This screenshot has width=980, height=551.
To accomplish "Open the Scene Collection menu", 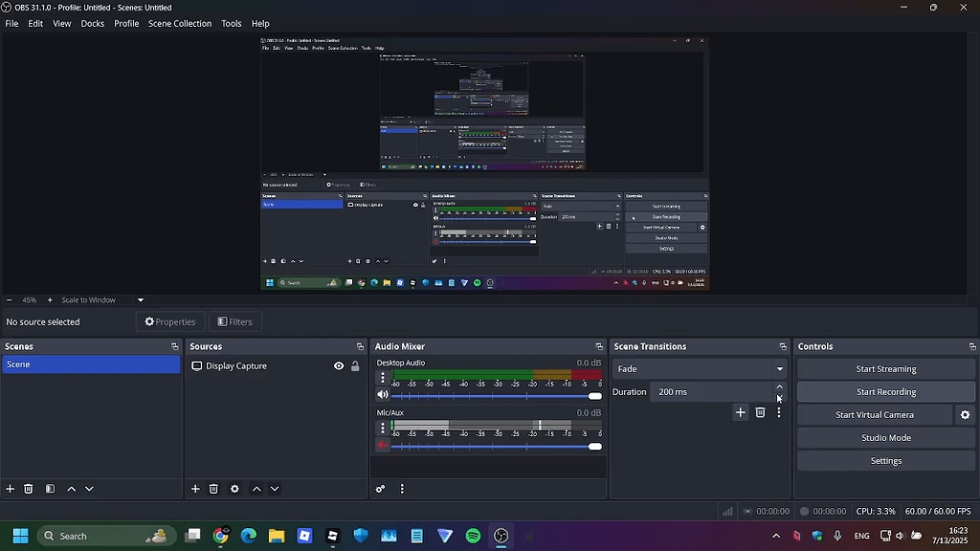I will [180, 24].
